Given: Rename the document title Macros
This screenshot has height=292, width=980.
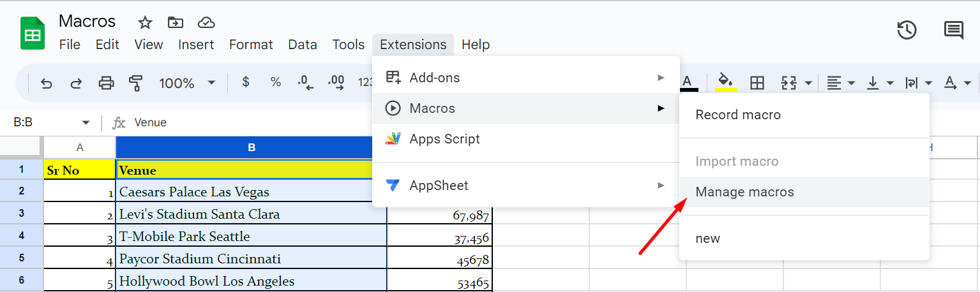Looking at the screenshot, I should (x=87, y=21).
